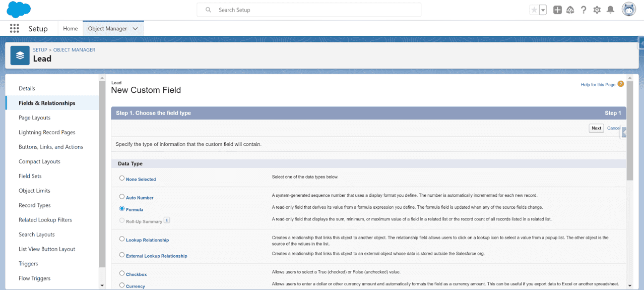This screenshot has width=644, height=290.
Task: Open the Object Manager tab dropdown chevron
Action: pyautogui.click(x=135, y=29)
